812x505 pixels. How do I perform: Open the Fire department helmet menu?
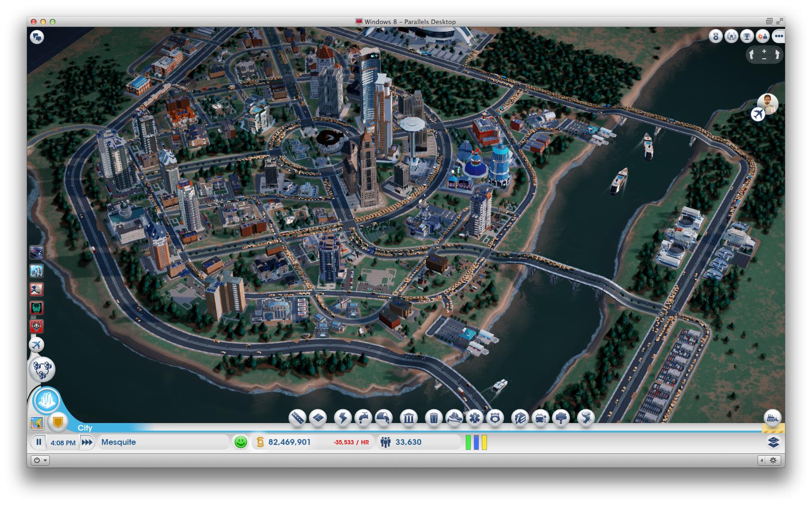(x=454, y=418)
